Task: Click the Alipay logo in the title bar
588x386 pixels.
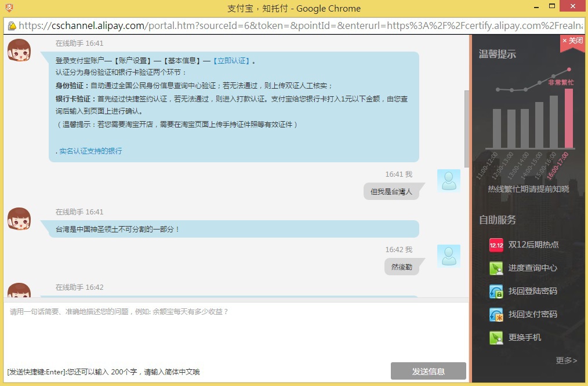Action: (9, 8)
